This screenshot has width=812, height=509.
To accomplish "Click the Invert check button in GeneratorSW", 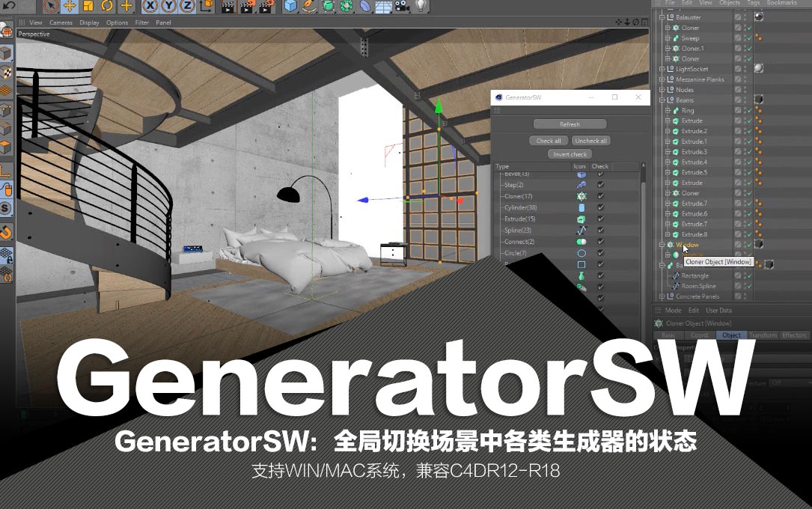I will tap(570, 153).
